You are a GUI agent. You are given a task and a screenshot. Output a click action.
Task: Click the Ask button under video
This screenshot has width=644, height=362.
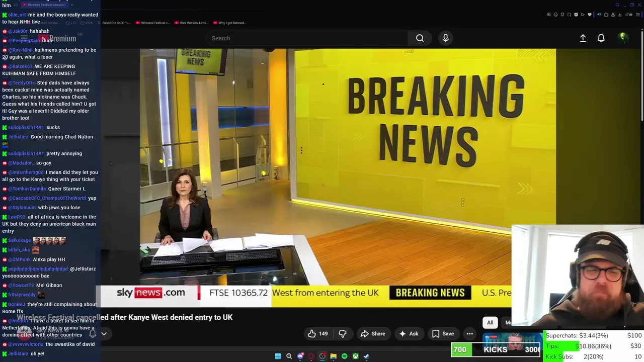pyautogui.click(x=409, y=334)
